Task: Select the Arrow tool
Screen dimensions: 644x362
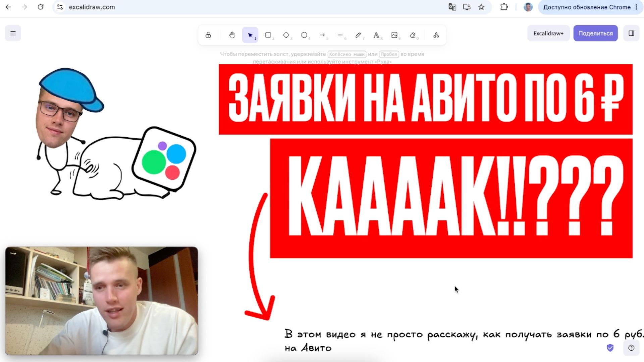Action: [322, 35]
